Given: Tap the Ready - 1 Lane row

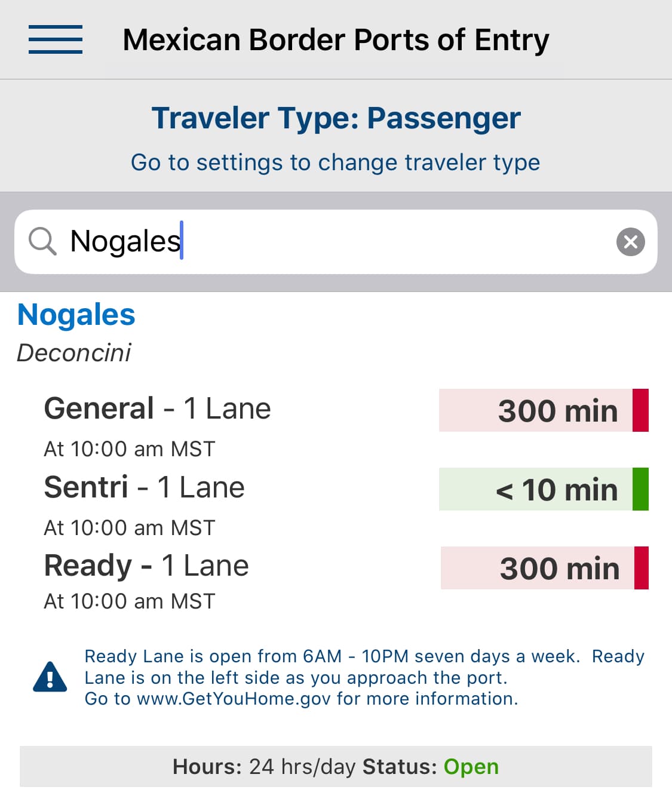Looking at the screenshot, I should point(146,566).
